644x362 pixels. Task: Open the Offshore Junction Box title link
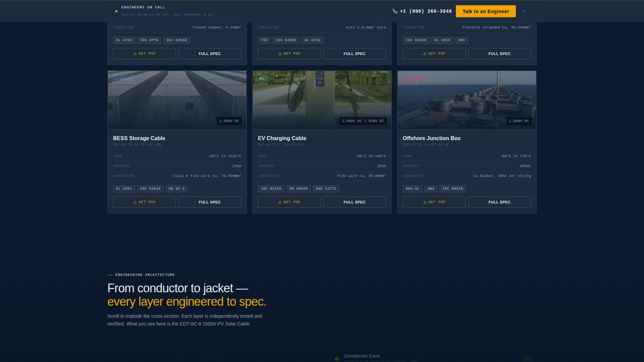431,138
